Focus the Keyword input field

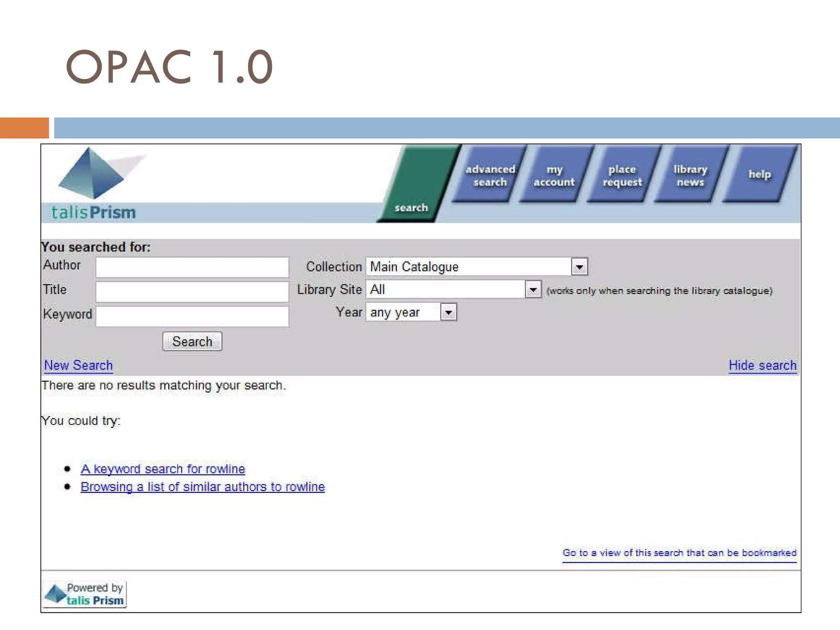click(x=192, y=316)
